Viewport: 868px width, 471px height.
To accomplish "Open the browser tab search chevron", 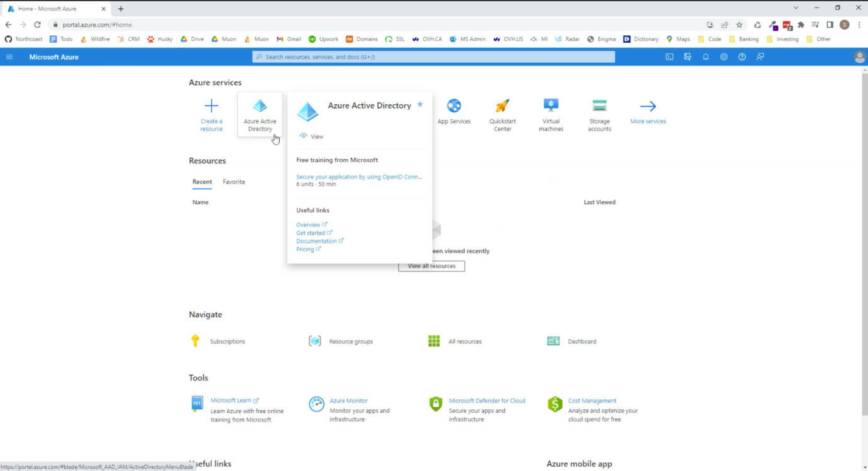I will coord(796,7).
